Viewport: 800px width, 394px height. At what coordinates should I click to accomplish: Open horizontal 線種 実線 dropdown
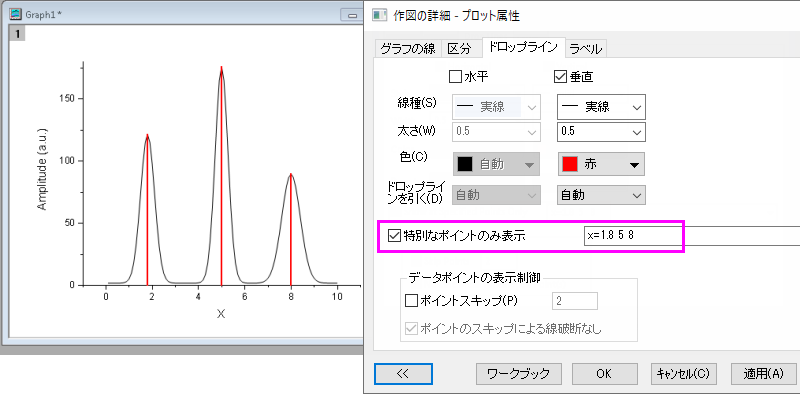(x=496, y=107)
